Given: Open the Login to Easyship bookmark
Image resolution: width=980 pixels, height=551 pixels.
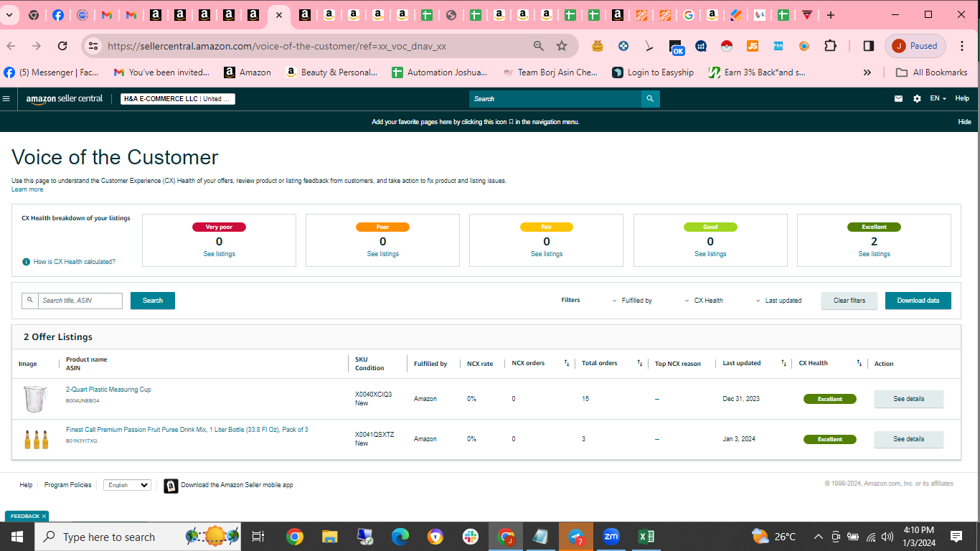Looking at the screenshot, I should coord(653,72).
